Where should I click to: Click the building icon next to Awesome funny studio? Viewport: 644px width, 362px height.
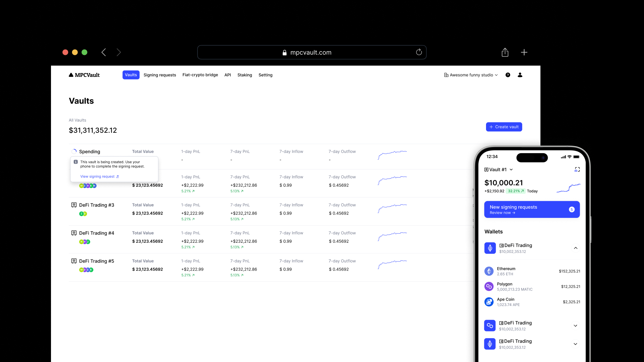[445, 75]
